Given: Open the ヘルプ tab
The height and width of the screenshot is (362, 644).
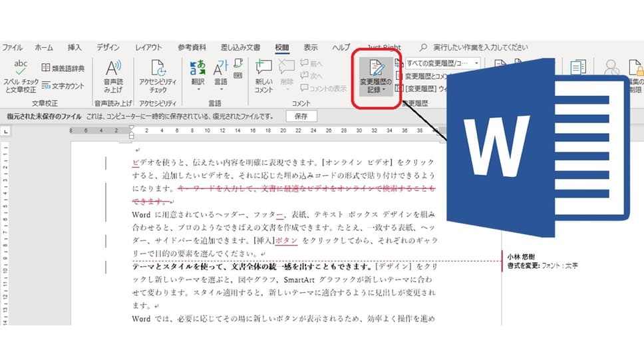Looking at the screenshot, I should click(341, 47).
